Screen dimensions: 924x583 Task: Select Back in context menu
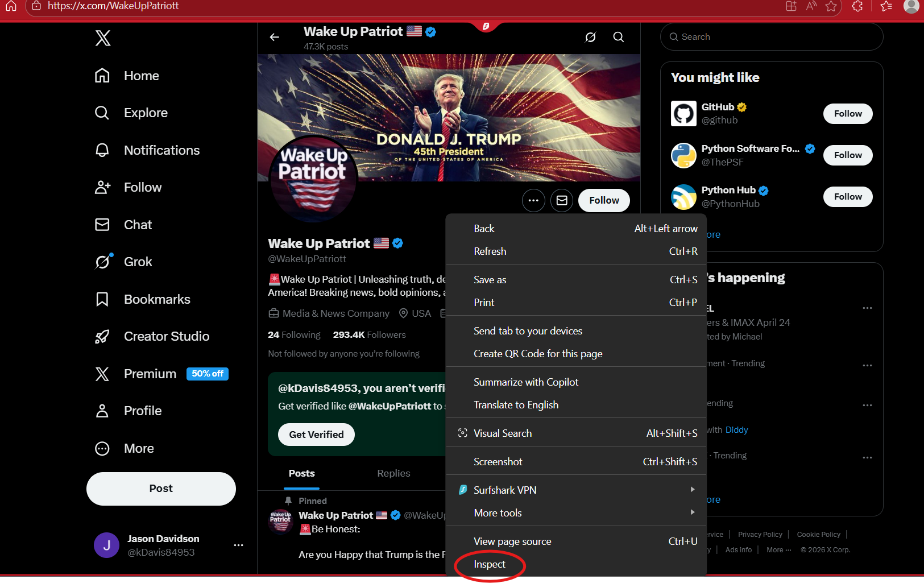(x=576, y=228)
